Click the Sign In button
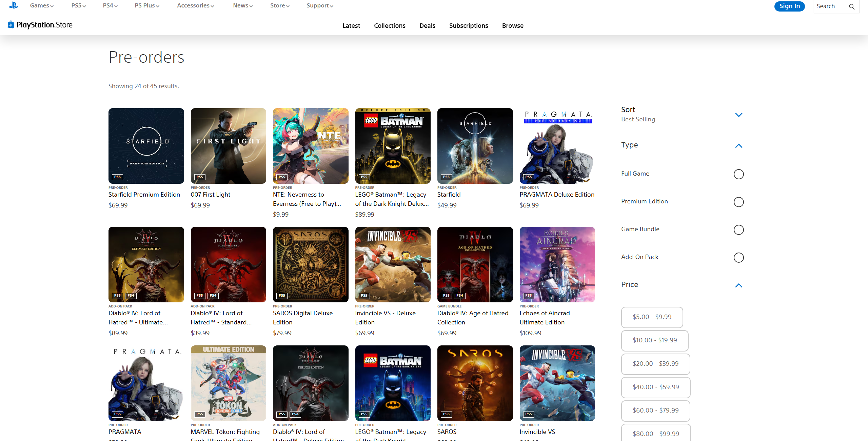 (789, 6)
